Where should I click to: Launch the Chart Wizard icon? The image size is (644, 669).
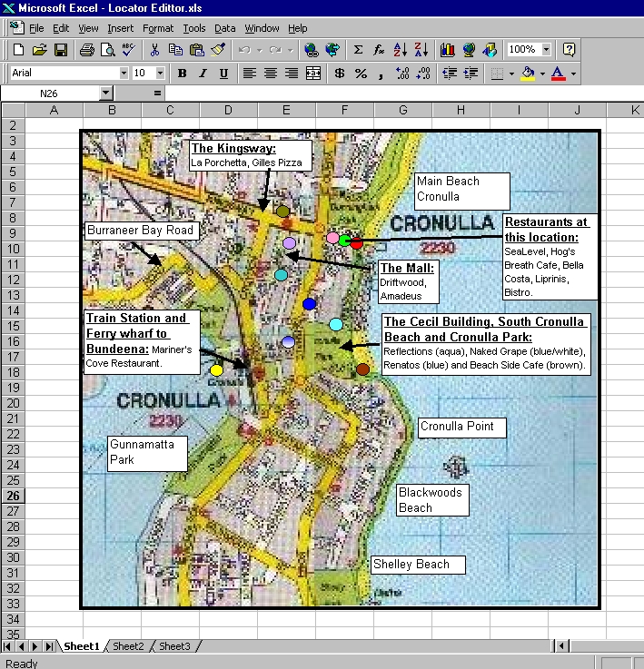point(448,50)
